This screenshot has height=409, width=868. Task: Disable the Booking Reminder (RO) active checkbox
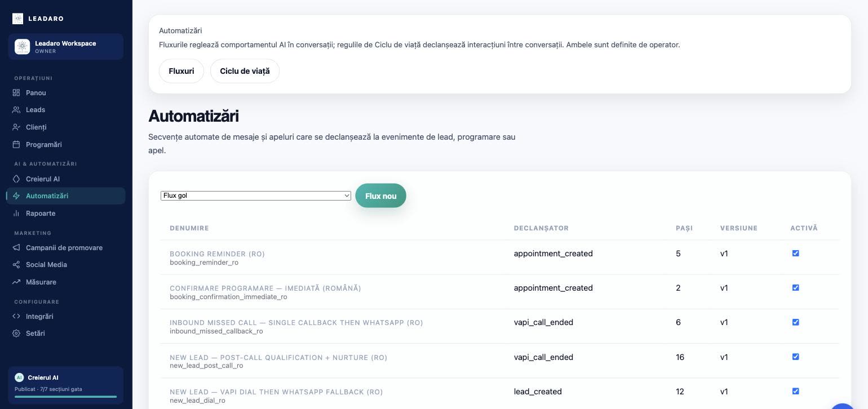795,253
